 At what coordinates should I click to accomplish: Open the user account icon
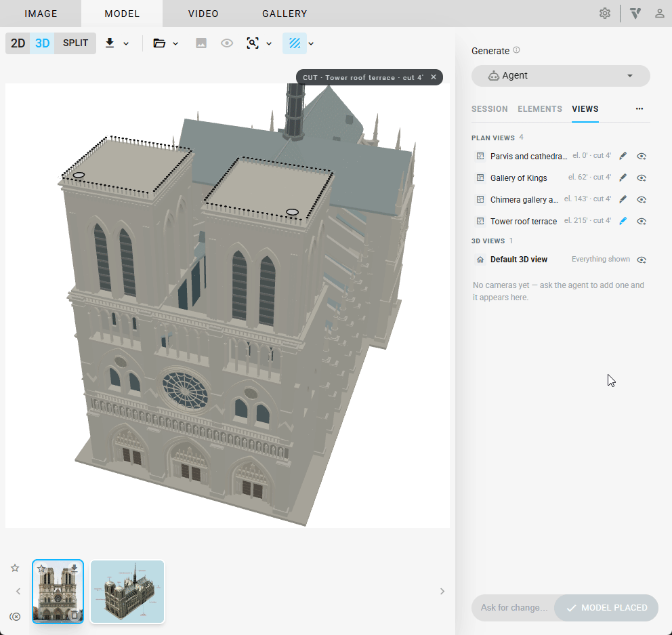point(660,14)
